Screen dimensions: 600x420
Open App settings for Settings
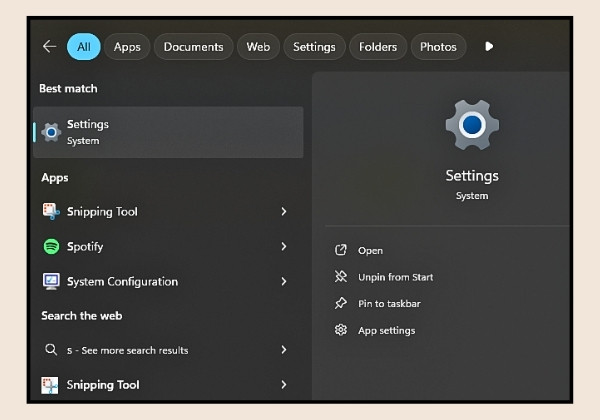click(387, 330)
